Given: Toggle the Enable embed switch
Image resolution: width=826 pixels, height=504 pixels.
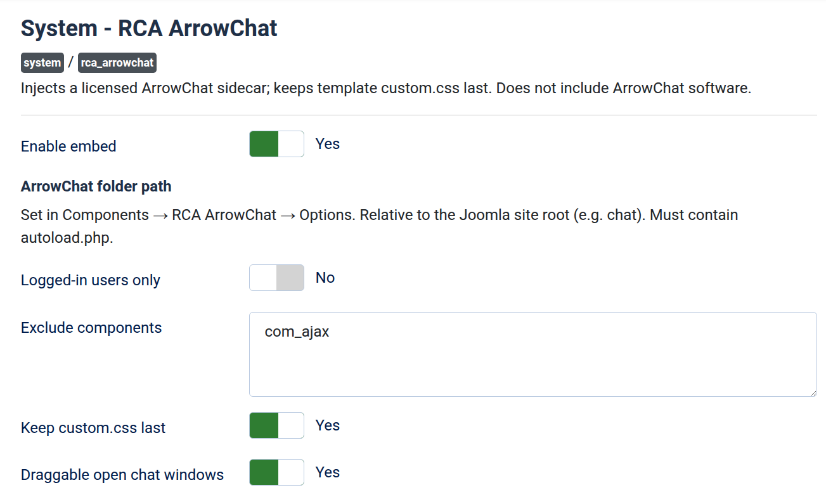Looking at the screenshot, I should [x=276, y=144].
